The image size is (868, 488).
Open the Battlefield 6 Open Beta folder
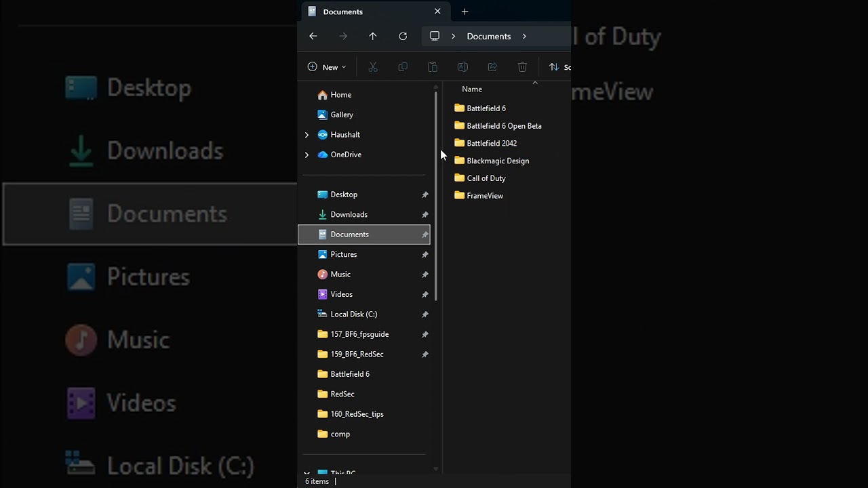pos(504,126)
